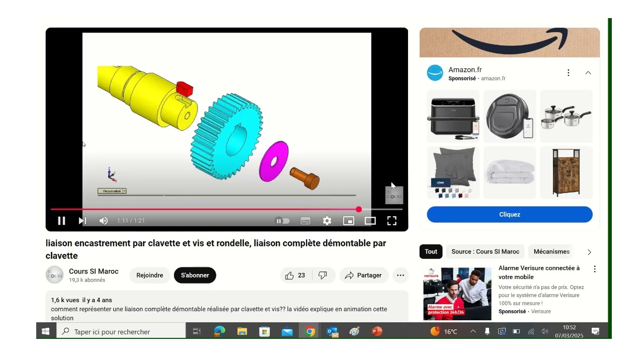Open the battery status tray icon
644x362 pixels.
coord(516,331)
